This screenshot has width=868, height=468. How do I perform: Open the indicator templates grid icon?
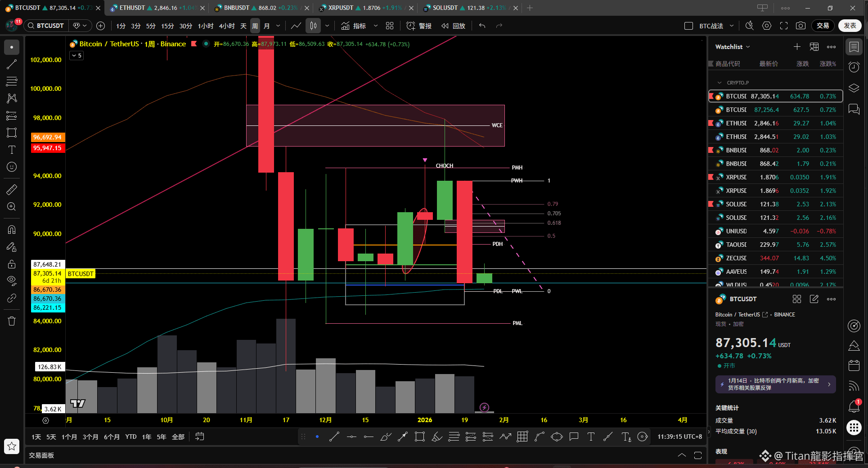click(x=390, y=26)
